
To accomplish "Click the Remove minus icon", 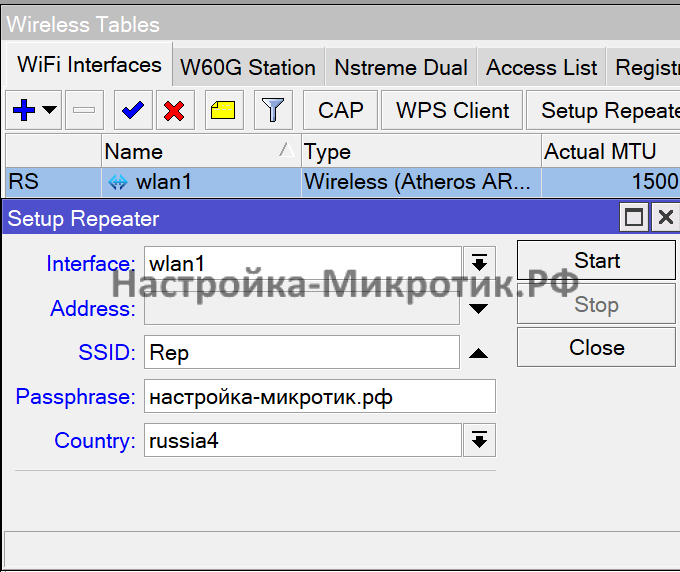I will 84,110.
